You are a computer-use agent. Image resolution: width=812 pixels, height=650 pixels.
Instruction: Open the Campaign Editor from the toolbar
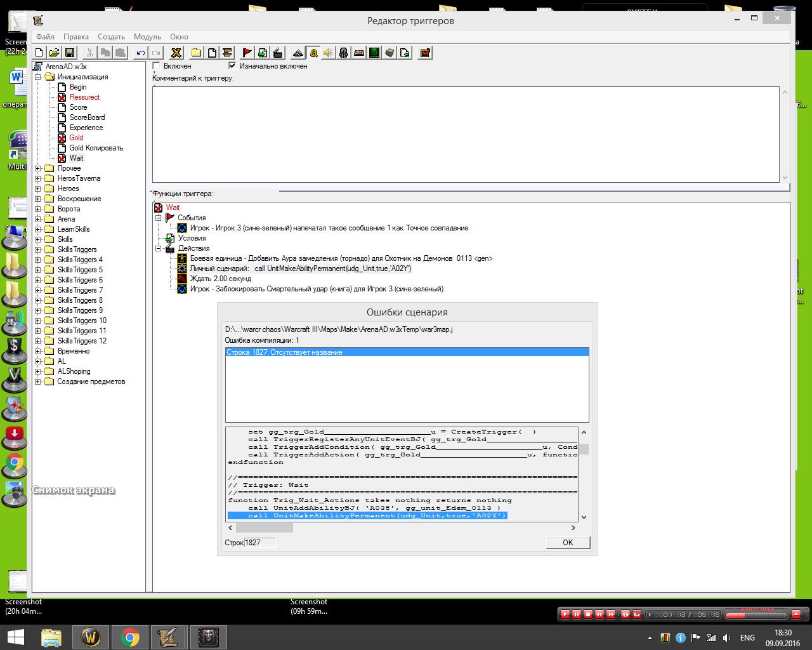[x=359, y=53]
